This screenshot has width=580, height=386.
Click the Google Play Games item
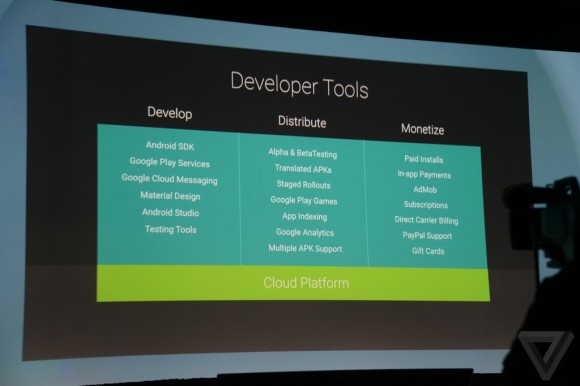(x=304, y=201)
